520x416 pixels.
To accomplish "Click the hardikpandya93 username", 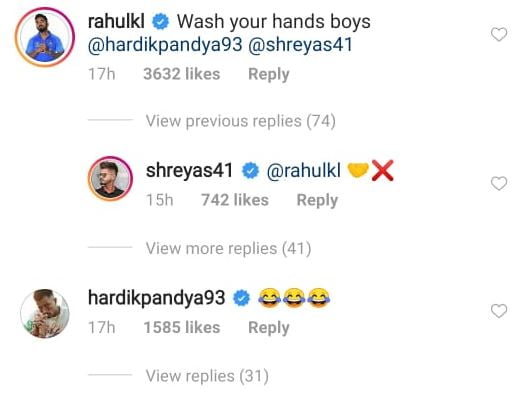I will [157, 298].
